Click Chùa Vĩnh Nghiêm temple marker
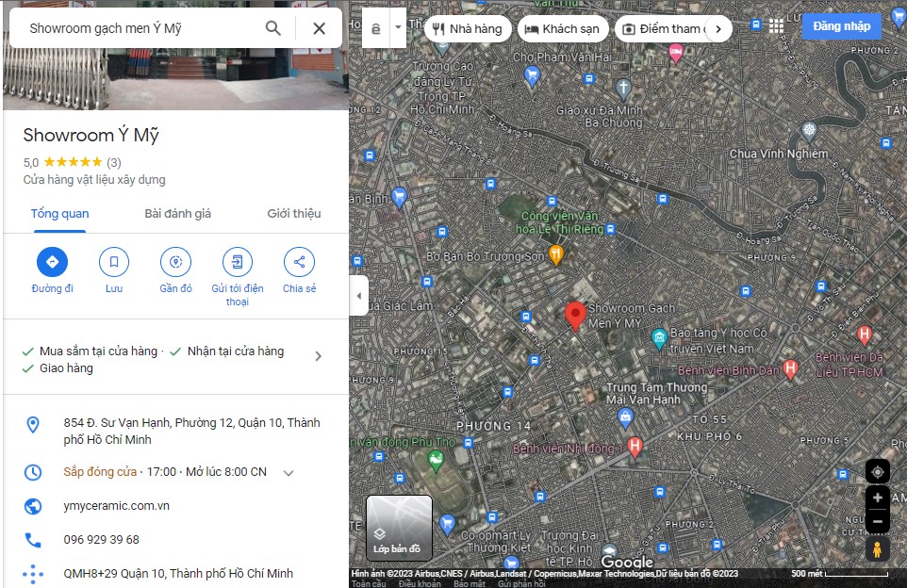907x588 pixels. click(x=809, y=131)
